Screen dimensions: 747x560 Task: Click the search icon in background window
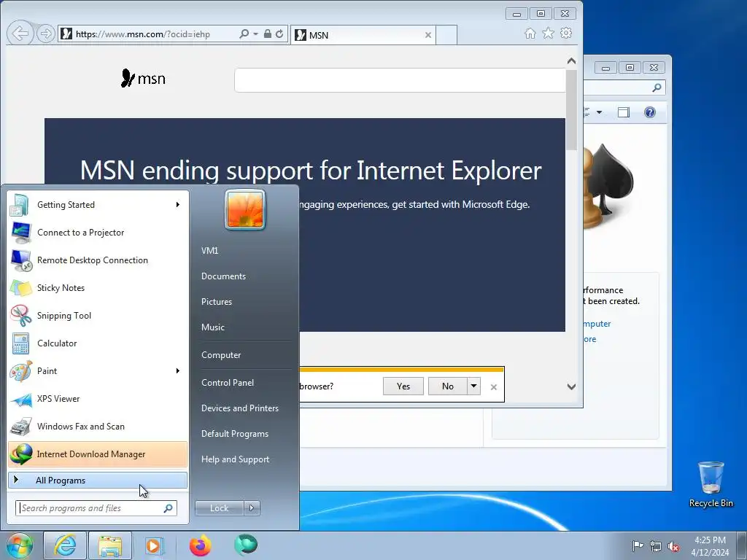coord(657,87)
